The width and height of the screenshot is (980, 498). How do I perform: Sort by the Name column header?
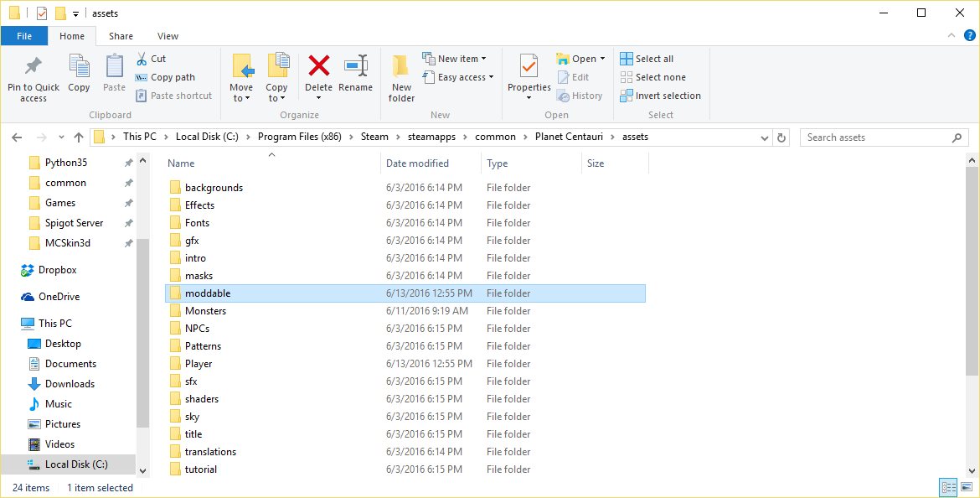point(181,163)
